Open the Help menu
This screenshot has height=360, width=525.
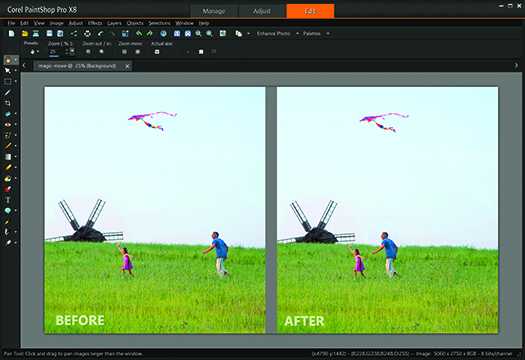(x=204, y=23)
